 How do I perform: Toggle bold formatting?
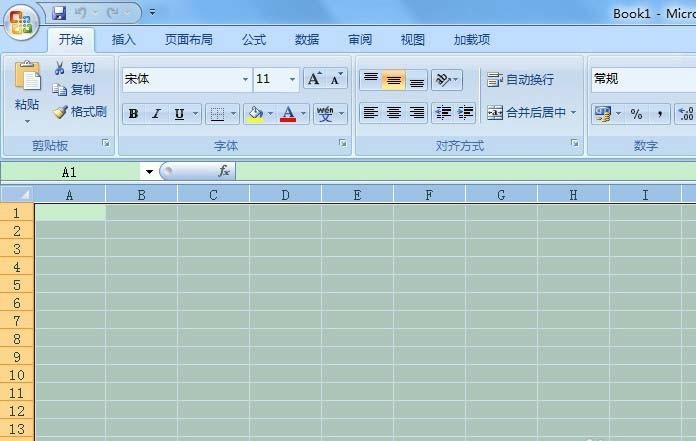(133, 114)
